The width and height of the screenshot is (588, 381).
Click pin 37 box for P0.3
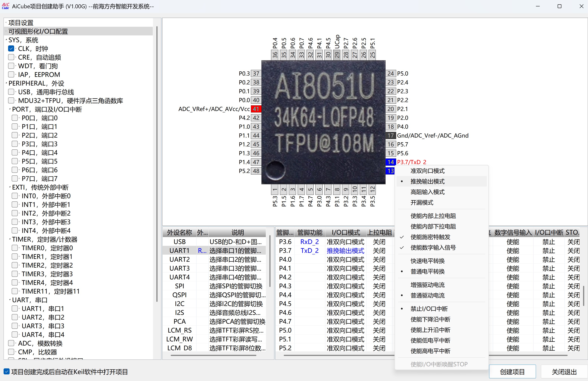[256, 73]
